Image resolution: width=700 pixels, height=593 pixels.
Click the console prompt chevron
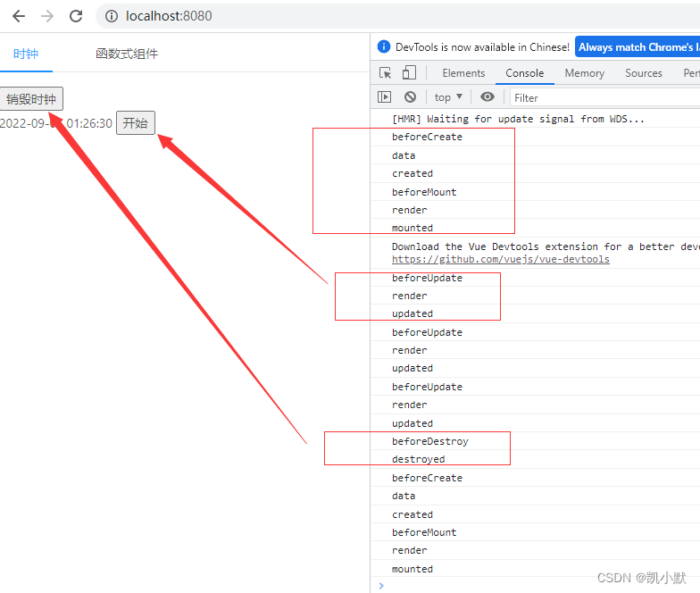(x=381, y=586)
